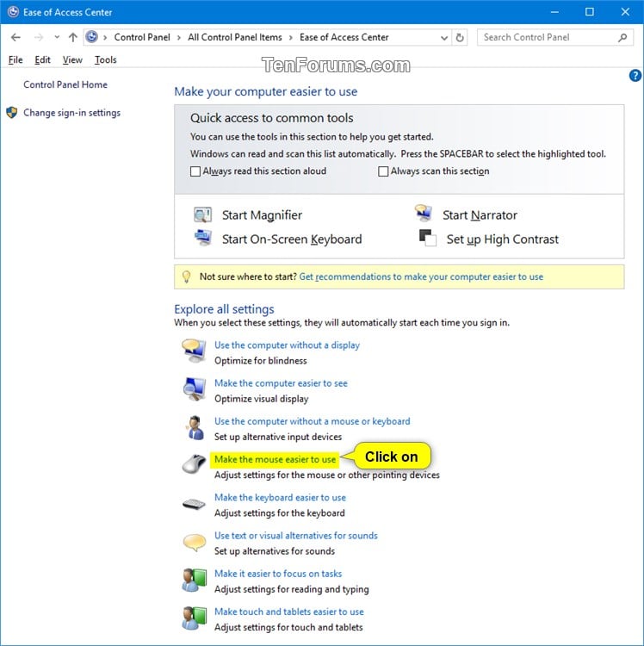The image size is (644, 646).
Task: Click the Start Narrator icon
Action: [424, 213]
